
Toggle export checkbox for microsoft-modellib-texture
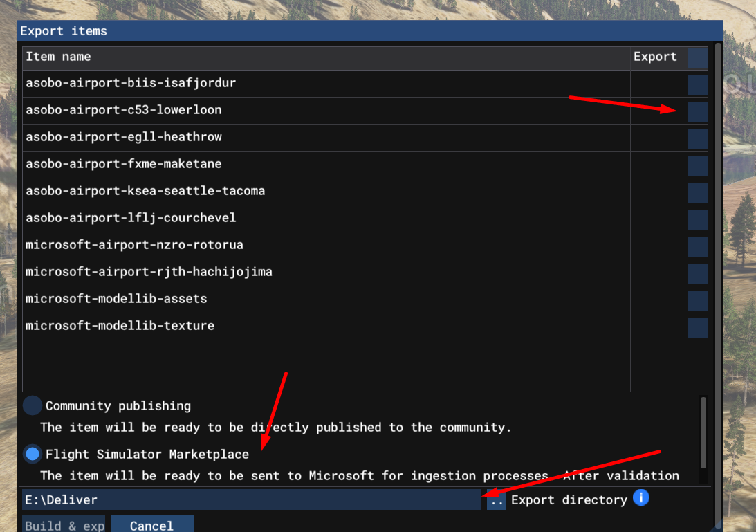[x=697, y=327]
